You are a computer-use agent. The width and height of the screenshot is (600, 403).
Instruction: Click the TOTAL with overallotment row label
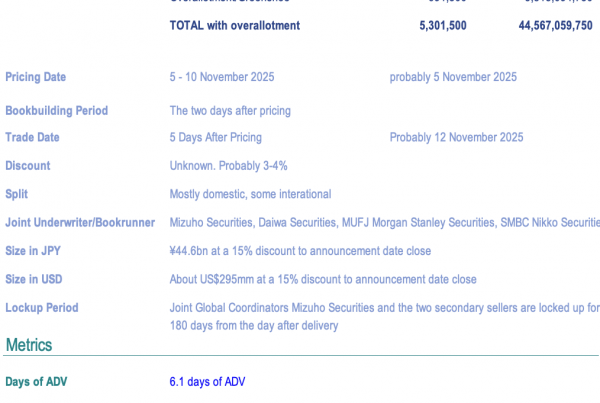pos(234,26)
